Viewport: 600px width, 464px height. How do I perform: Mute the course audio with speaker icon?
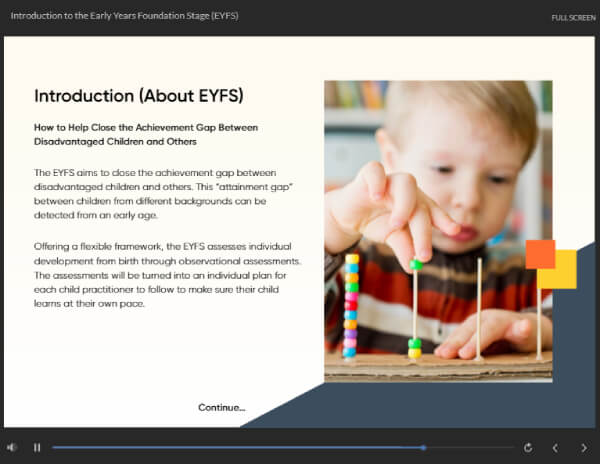(x=11, y=447)
